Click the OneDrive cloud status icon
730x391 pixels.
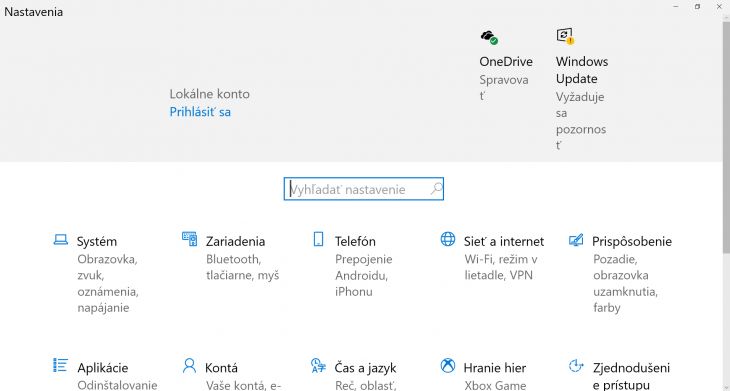coord(489,37)
